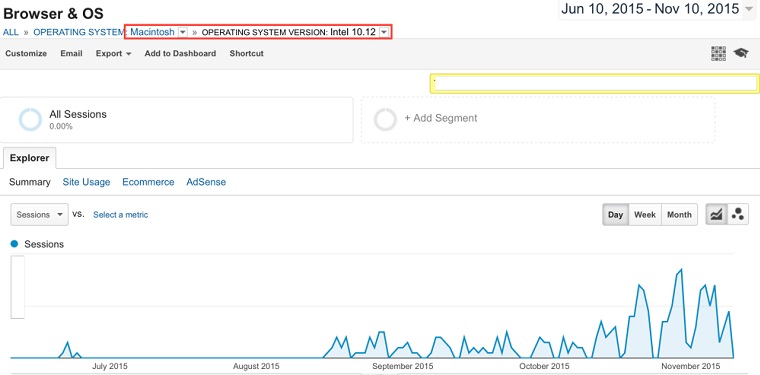Select Day granularity toggle
This screenshot has width=760, height=375.
coord(616,215)
